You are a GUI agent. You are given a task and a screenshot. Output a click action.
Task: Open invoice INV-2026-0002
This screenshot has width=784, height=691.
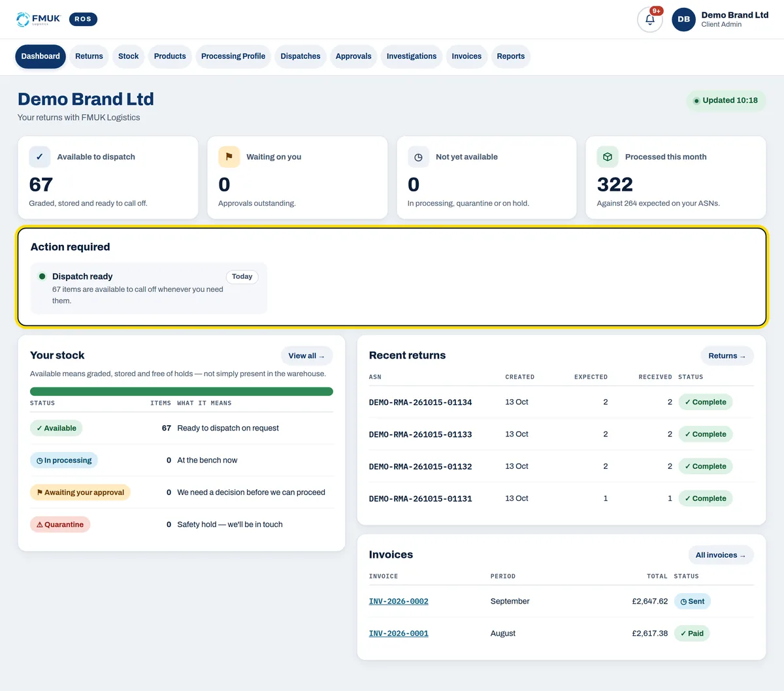399,602
